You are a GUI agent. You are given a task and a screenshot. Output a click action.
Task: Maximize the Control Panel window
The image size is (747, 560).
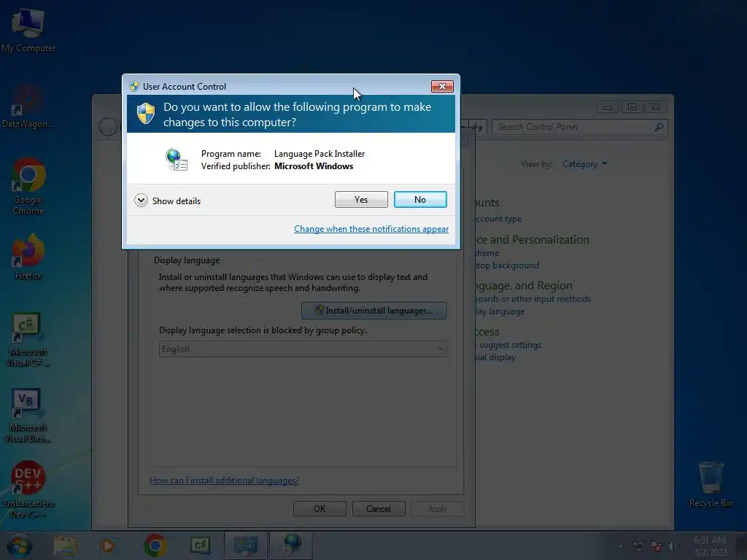(632, 107)
